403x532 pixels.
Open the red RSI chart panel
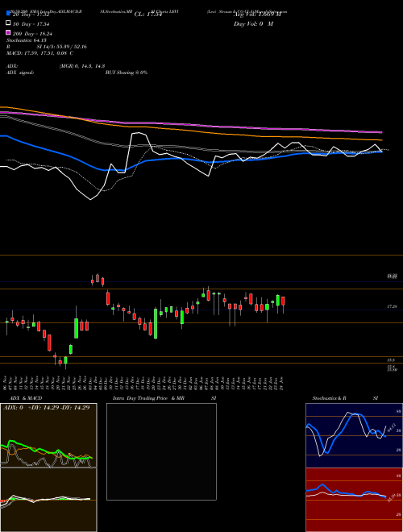(354, 500)
